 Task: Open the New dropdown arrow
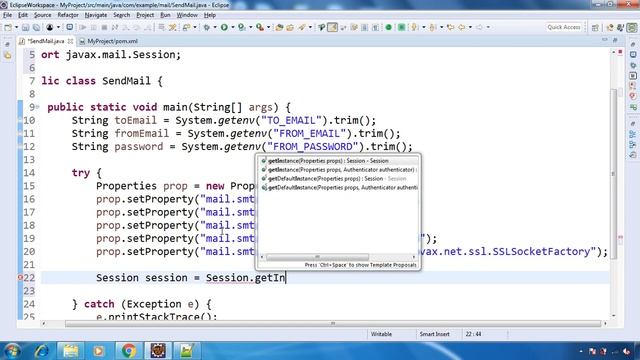pyautogui.click(x=16, y=27)
